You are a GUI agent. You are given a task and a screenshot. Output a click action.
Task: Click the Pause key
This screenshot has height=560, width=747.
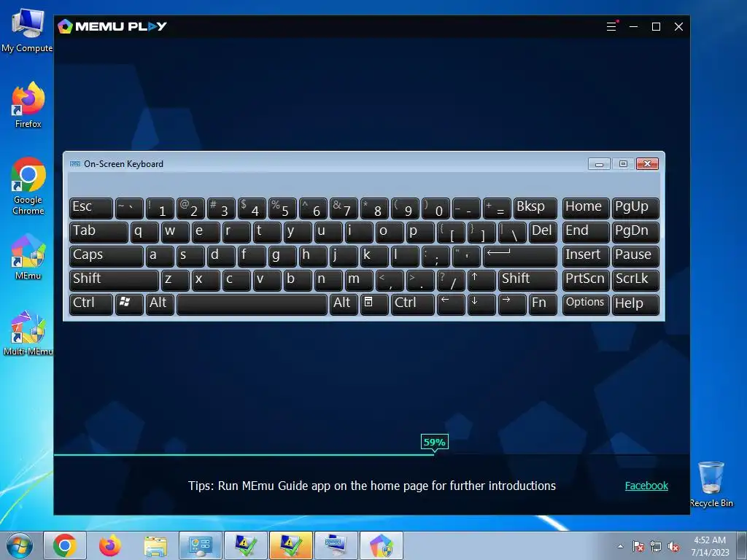coord(635,256)
